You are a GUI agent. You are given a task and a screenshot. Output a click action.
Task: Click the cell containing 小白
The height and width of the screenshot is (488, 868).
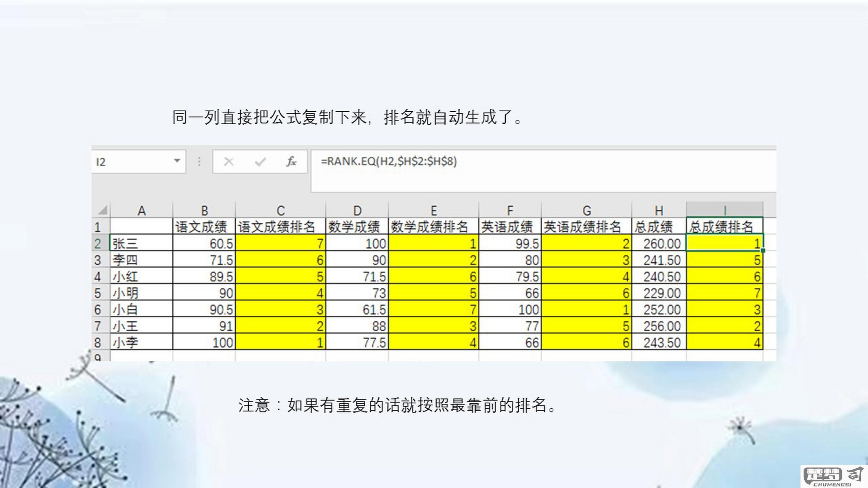click(x=141, y=309)
